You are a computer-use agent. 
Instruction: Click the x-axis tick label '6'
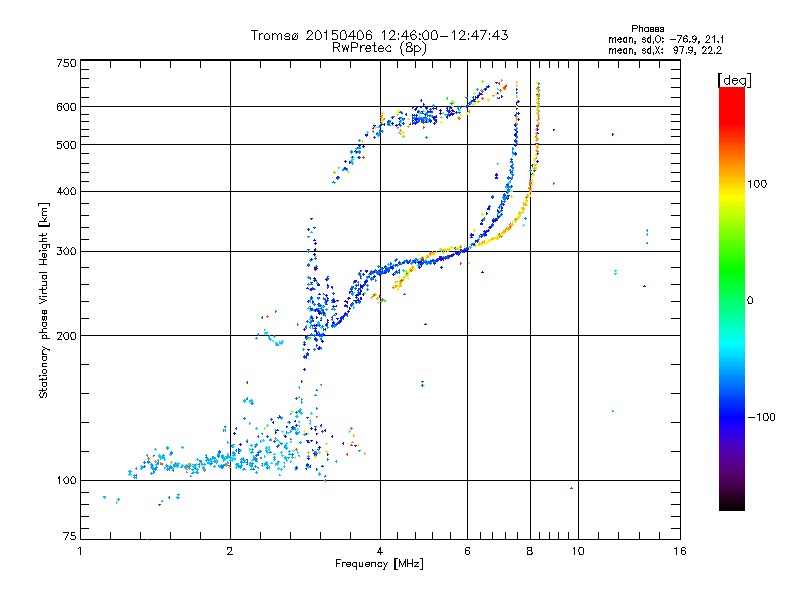[467, 551]
